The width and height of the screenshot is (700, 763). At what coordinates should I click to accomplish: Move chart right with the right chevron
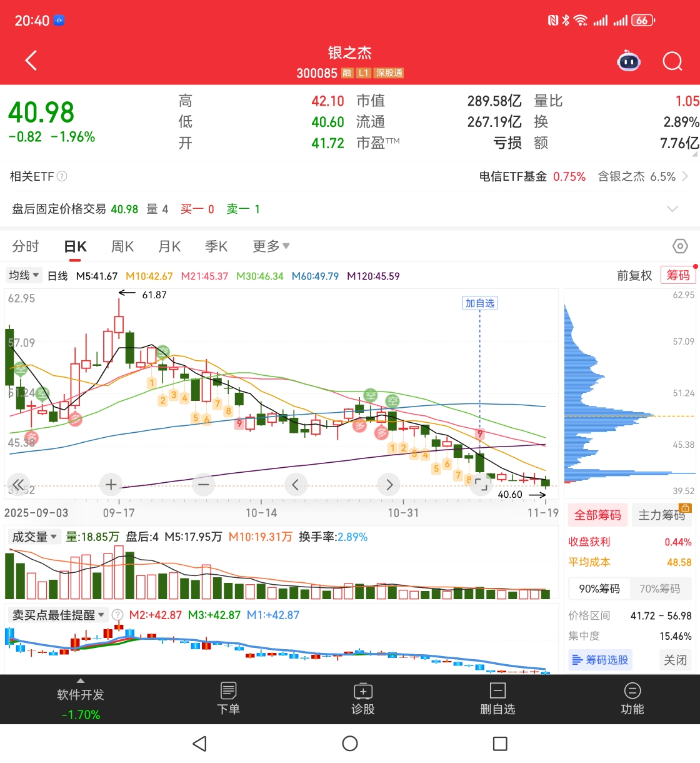tap(389, 484)
